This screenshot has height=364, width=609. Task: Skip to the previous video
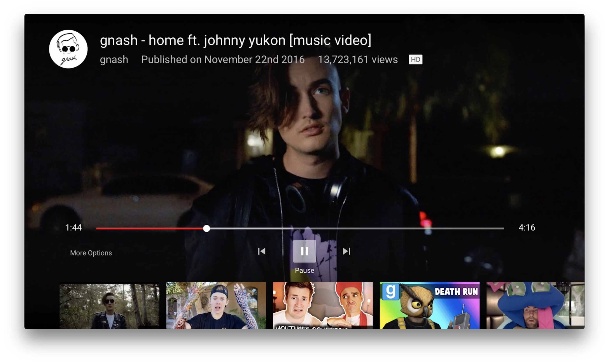[262, 251]
